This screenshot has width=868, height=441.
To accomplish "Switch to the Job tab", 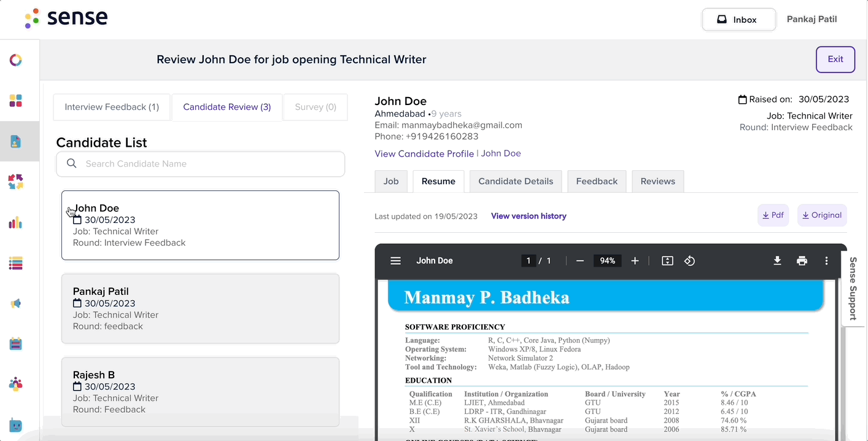I will tap(391, 181).
